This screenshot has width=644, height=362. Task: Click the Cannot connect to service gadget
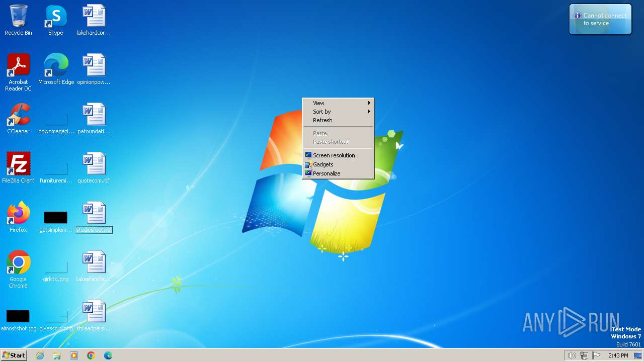[600, 19]
